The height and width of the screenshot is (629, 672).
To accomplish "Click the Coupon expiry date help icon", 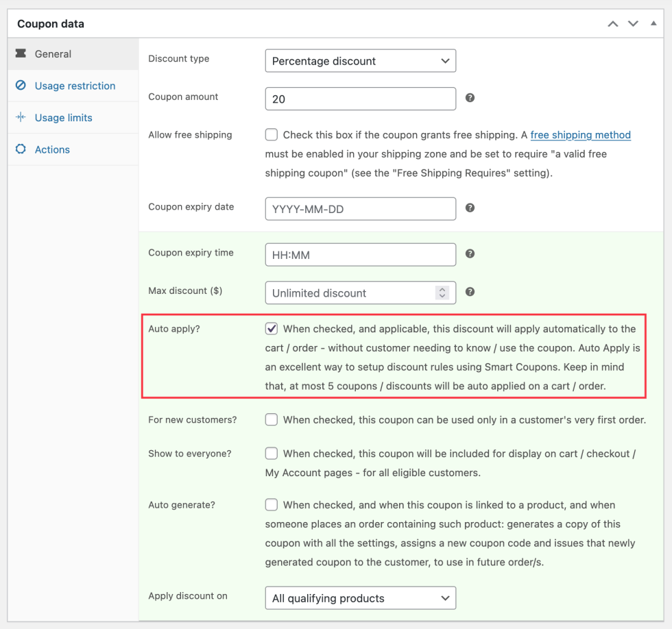I will 470,208.
